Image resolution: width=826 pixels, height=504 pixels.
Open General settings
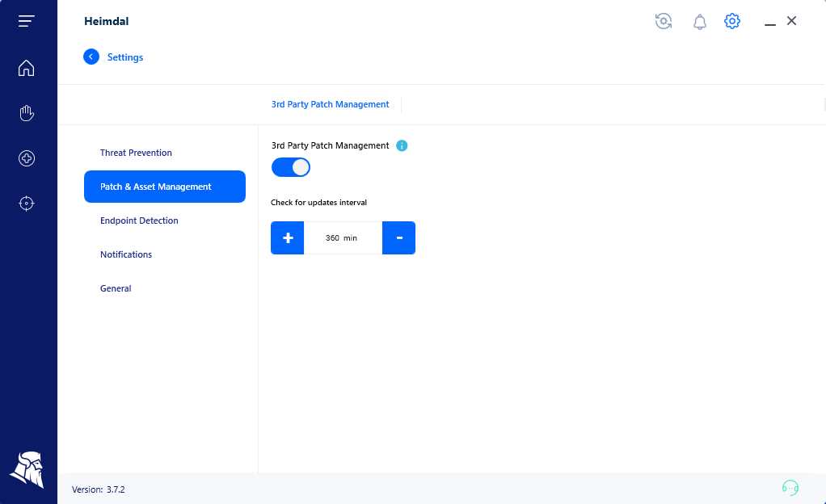point(116,288)
